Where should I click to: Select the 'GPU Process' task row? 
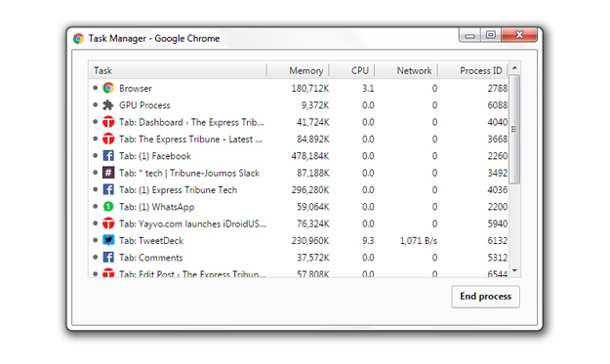pos(299,105)
